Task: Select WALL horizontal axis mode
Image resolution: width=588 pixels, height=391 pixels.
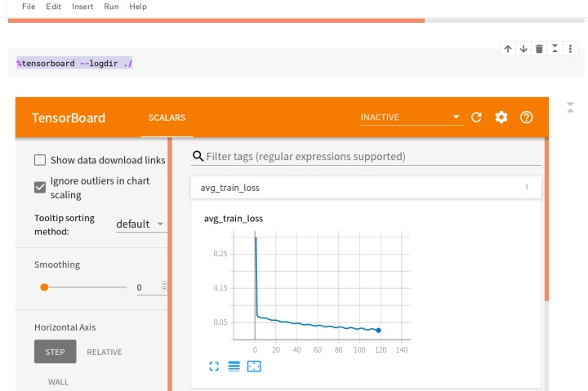Action: (x=58, y=382)
